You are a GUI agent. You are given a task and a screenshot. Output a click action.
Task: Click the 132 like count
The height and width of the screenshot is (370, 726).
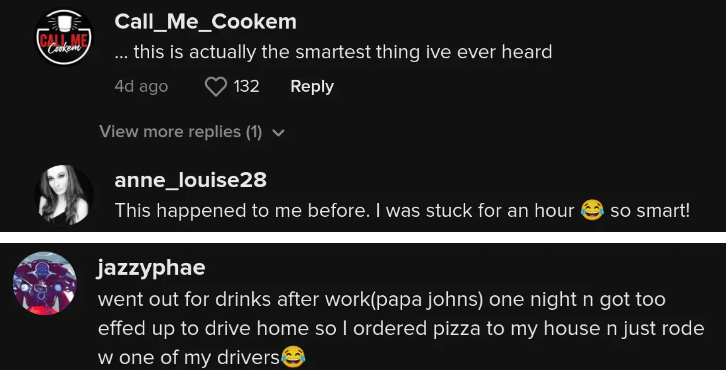point(246,87)
